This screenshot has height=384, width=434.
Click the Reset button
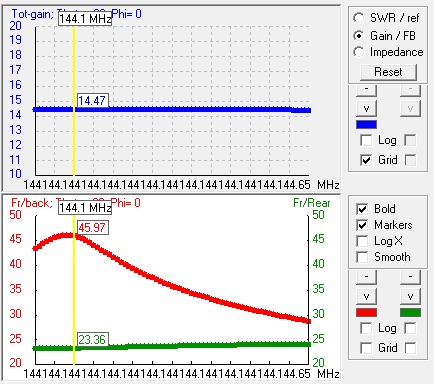pyautogui.click(x=388, y=72)
